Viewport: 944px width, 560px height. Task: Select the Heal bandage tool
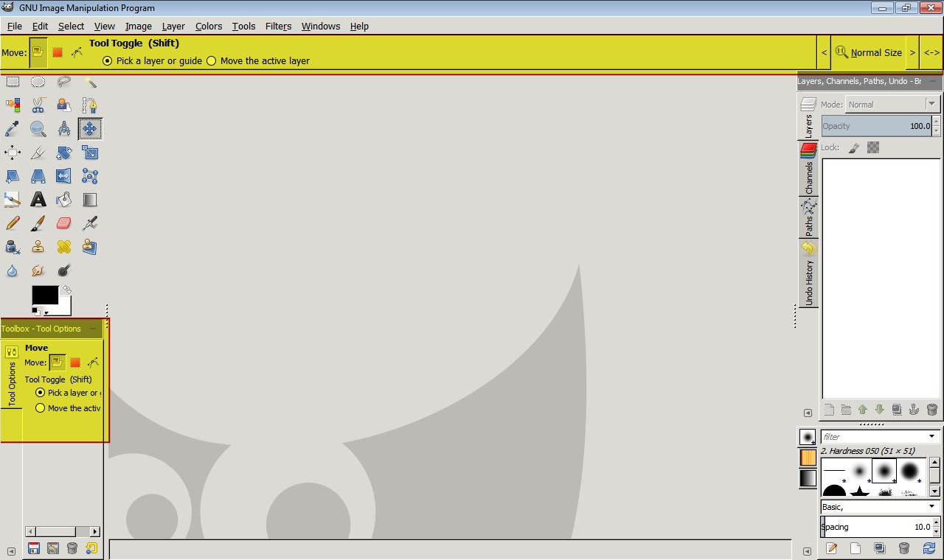pyautogui.click(x=64, y=247)
